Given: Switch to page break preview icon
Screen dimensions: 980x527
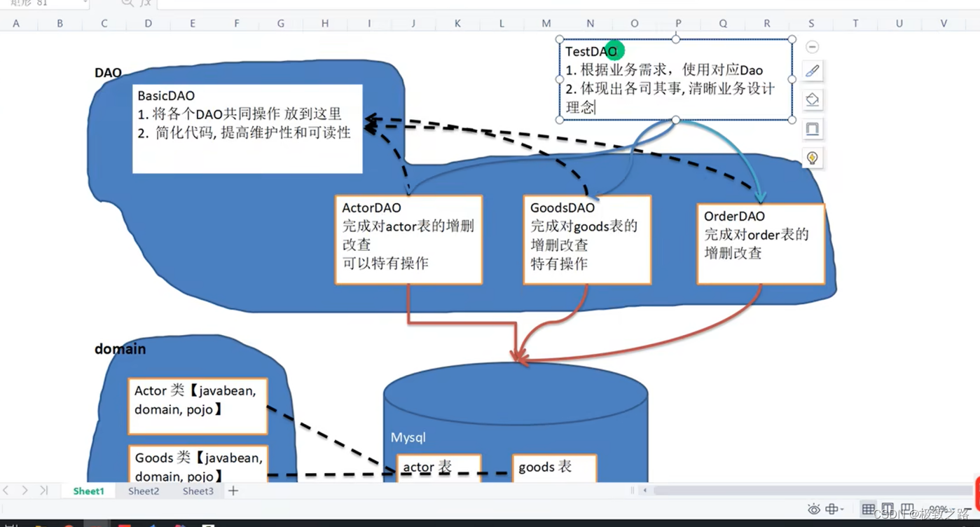Looking at the screenshot, I should (907, 509).
